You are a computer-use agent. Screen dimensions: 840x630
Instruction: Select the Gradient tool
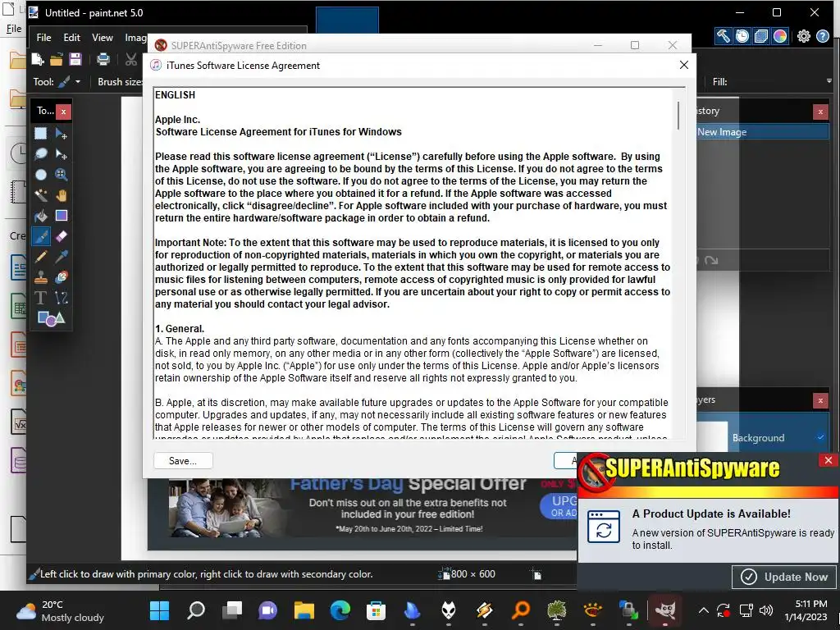62,216
